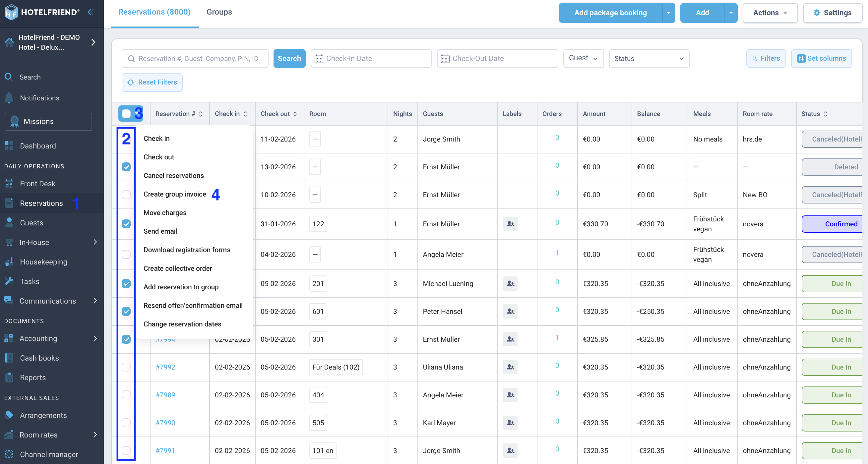Click Set columns button
The width and height of the screenshot is (868, 464).
(x=821, y=59)
